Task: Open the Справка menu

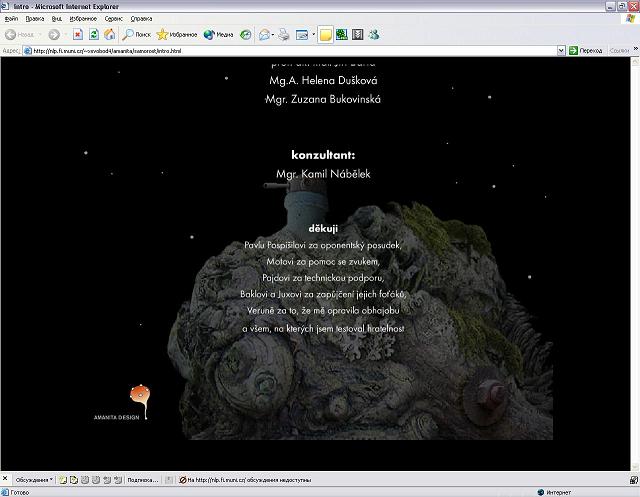Action: pos(141,19)
